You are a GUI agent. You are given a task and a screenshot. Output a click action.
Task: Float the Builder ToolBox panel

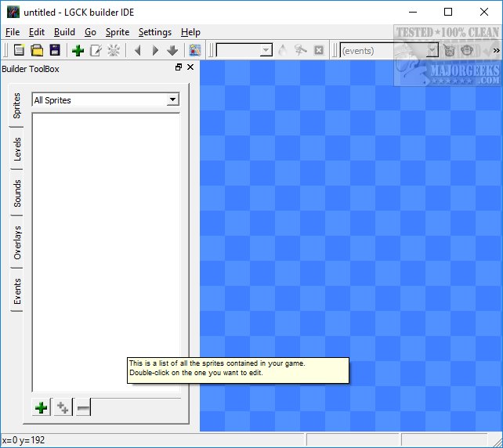pyautogui.click(x=179, y=67)
